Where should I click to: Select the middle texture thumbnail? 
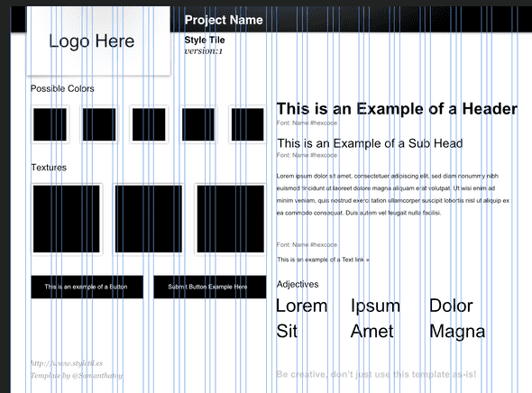point(149,219)
